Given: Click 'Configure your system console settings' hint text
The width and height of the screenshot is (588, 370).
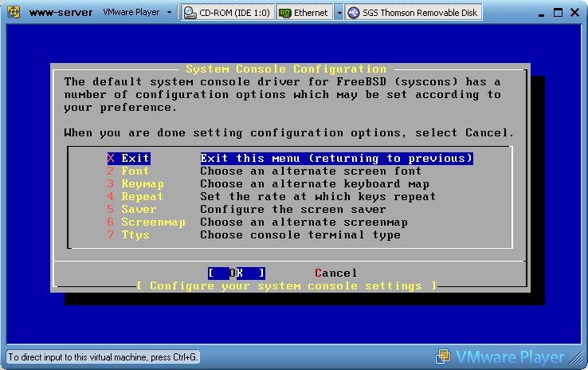Looking at the screenshot, I should tap(287, 286).
